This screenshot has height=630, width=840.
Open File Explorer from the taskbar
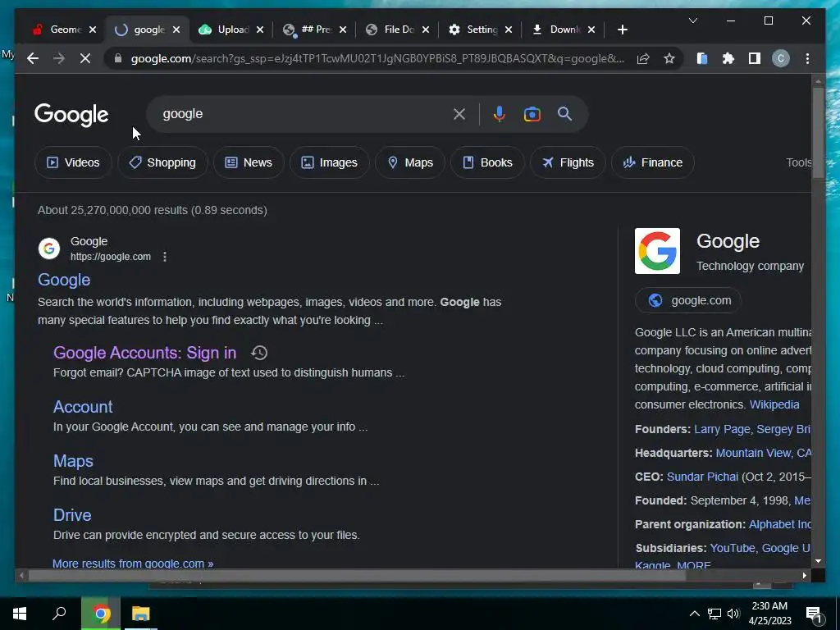click(x=141, y=614)
